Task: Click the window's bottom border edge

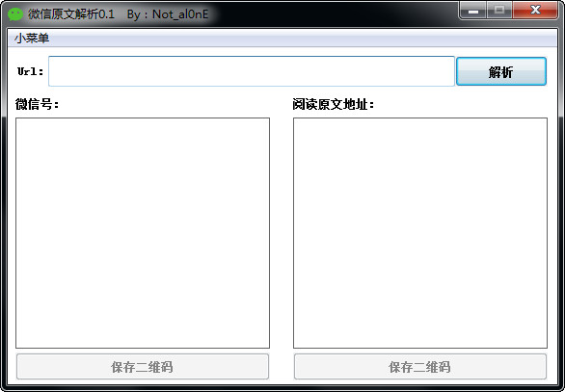Action: (282, 388)
